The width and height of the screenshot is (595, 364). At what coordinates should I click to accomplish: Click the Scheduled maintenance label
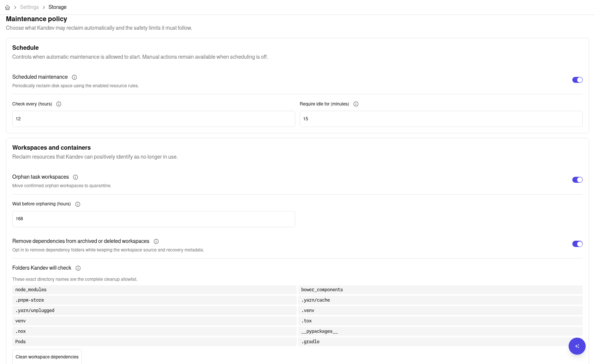tap(40, 77)
